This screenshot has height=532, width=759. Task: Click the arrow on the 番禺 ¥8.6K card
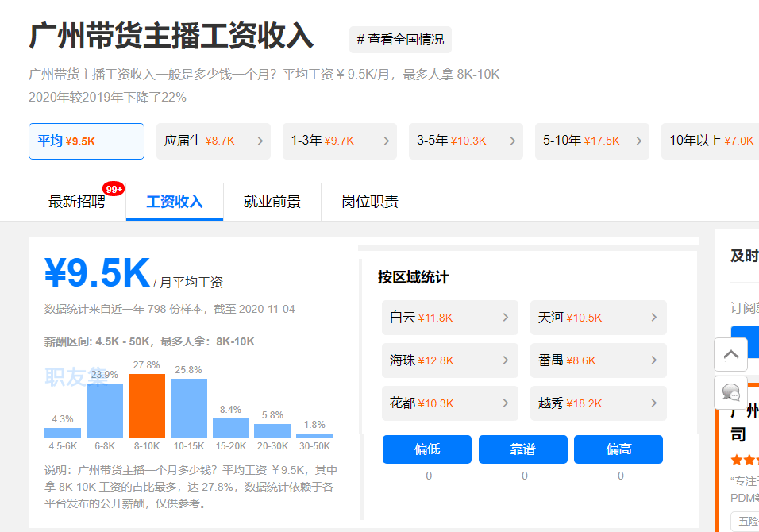pos(654,360)
